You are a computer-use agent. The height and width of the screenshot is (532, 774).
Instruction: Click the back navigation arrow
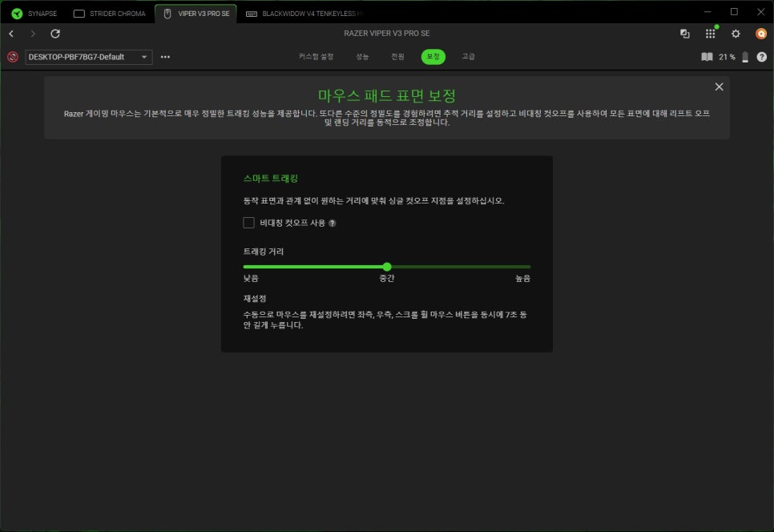point(11,34)
